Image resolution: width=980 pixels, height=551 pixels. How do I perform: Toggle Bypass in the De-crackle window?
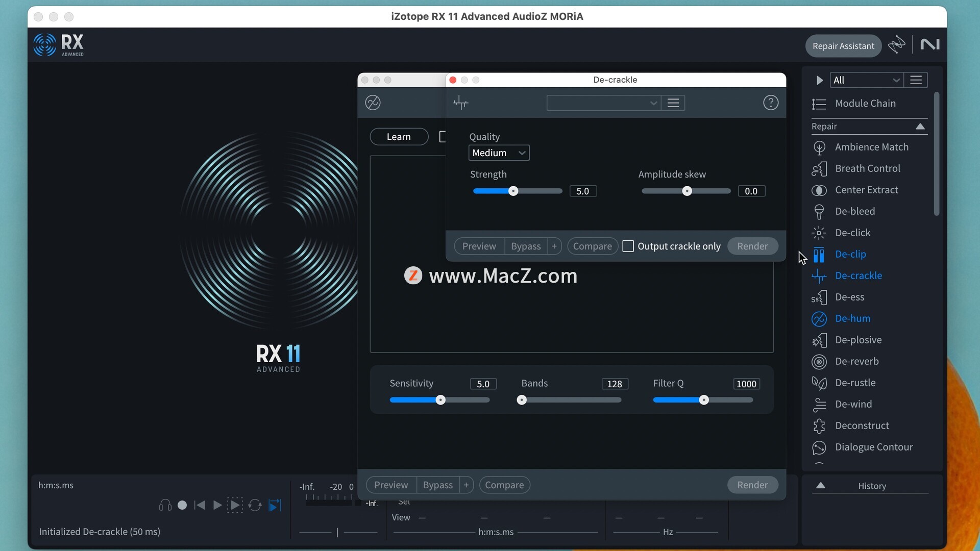[526, 246]
